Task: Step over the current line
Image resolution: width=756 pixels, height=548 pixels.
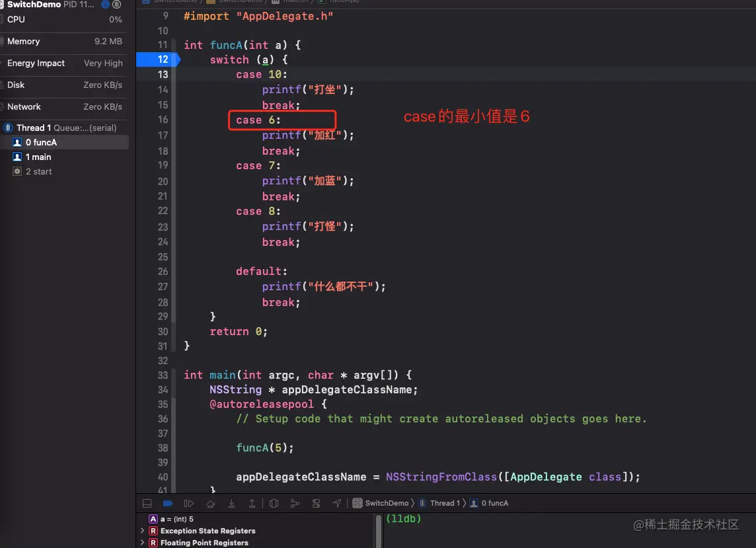Action: coord(210,503)
